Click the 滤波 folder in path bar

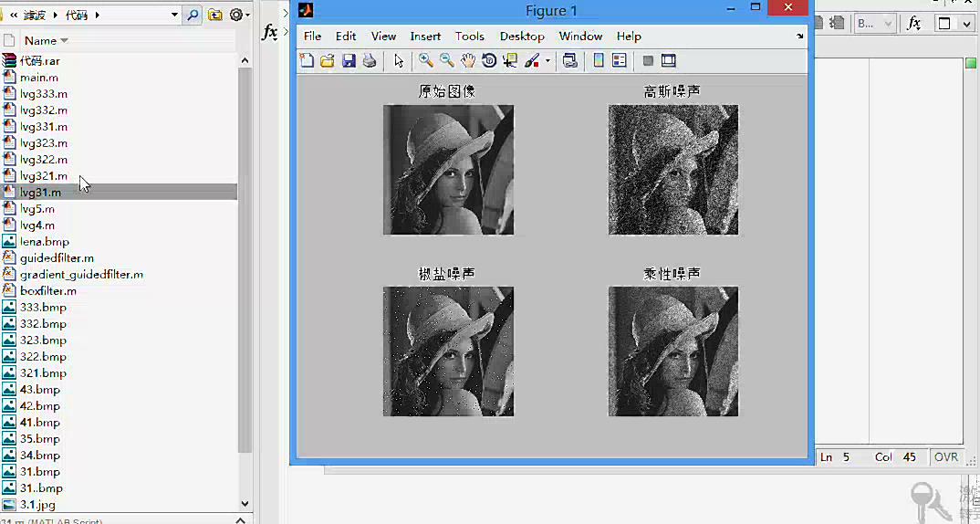(x=35, y=15)
